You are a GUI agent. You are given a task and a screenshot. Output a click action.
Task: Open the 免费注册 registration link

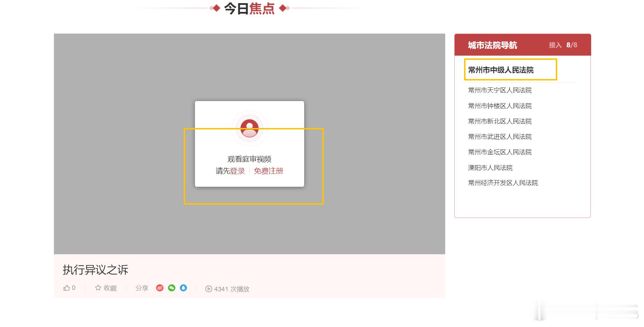268,171
